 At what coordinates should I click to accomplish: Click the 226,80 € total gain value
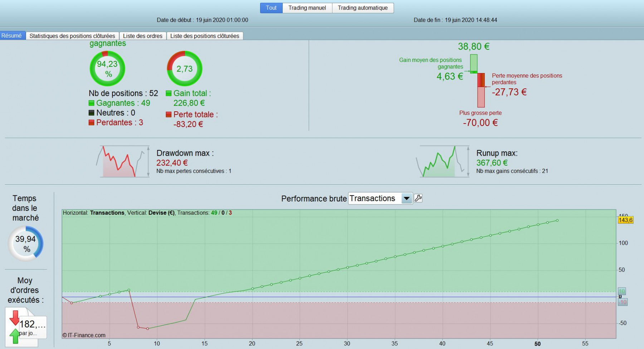pyautogui.click(x=189, y=103)
